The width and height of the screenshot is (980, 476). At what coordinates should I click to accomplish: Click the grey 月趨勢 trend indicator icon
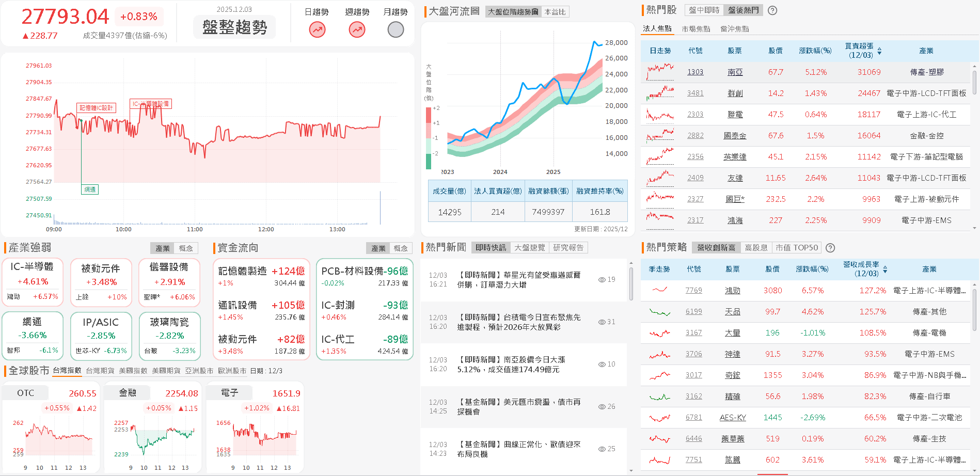pyautogui.click(x=395, y=30)
